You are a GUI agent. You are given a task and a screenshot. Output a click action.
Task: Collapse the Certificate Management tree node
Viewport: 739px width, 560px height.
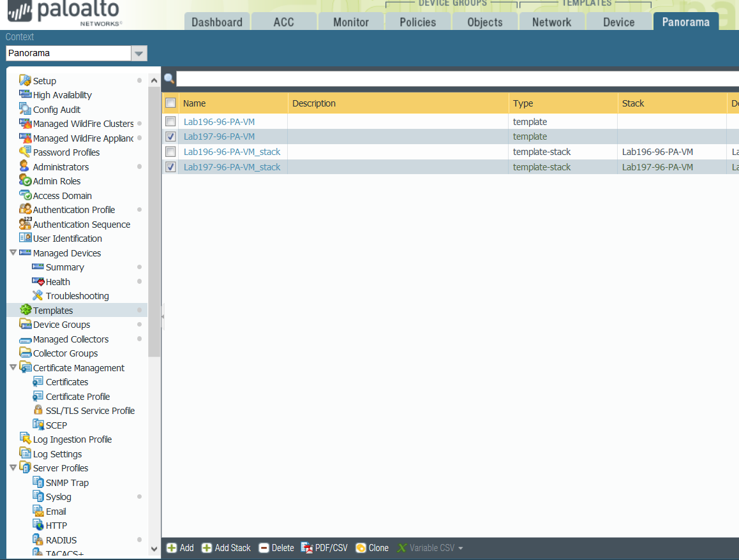click(13, 367)
